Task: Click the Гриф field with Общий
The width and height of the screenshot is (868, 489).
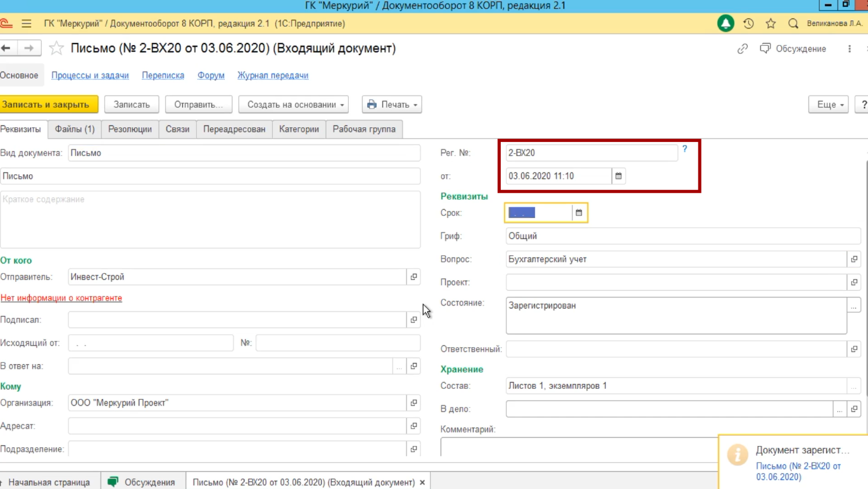Action: 683,236
